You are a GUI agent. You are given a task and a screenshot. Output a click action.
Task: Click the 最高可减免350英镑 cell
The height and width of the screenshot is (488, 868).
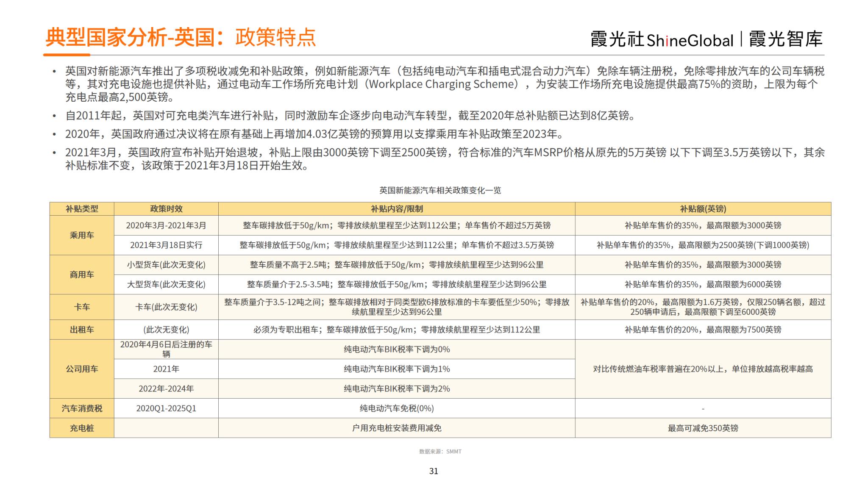pos(703,428)
